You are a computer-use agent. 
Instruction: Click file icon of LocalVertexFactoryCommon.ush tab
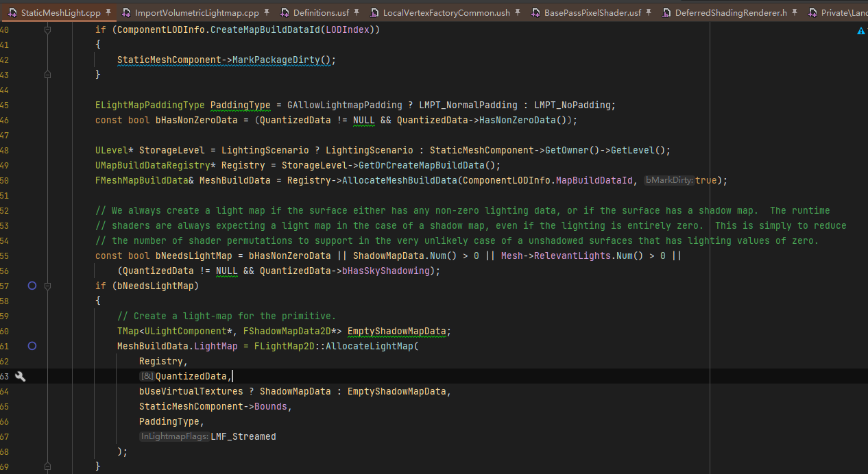pos(375,12)
